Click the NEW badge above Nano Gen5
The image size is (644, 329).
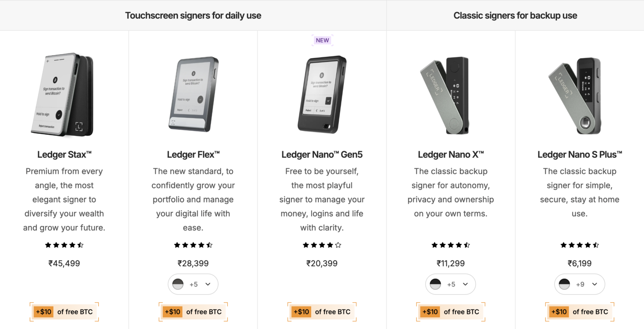322,40
